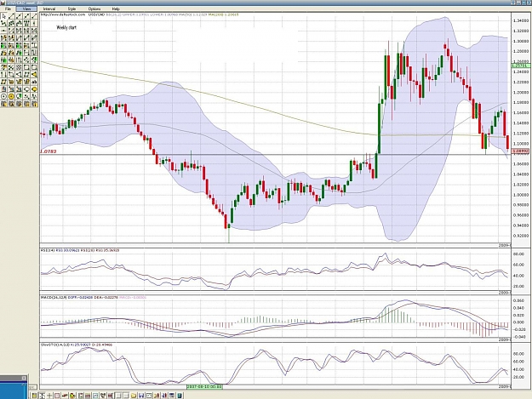
Task: Choose the X-shaped cross lines tool
Action: tap(11, 67)
